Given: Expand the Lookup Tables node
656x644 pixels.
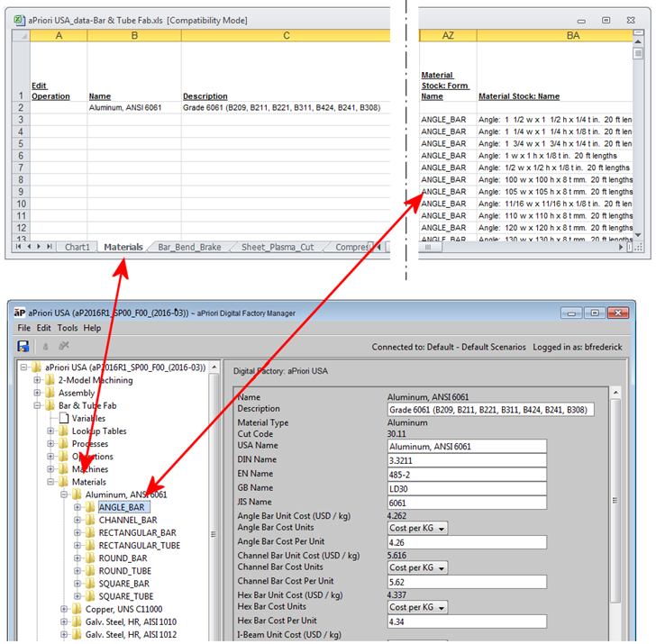Looking at the screenshot, I should click(x=50, y=431).
